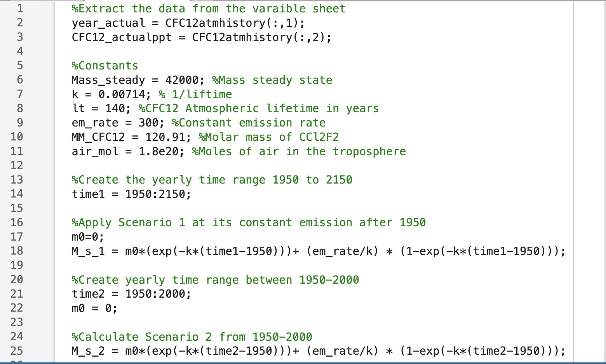Viewport: 606px width, 364px height.
Task: Click line number 2 in the gutter
Action: click(19, 23)
